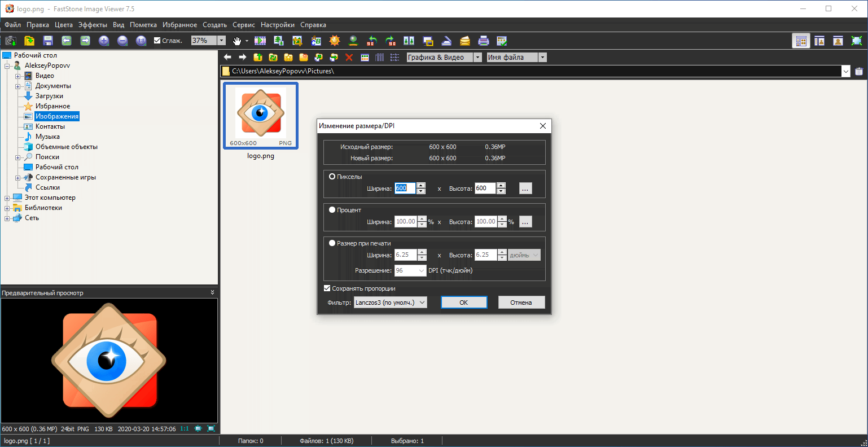The width and height of the screenshot is (868, 447).
Task: Click the full screen view icon
Action: pos(857,41)
